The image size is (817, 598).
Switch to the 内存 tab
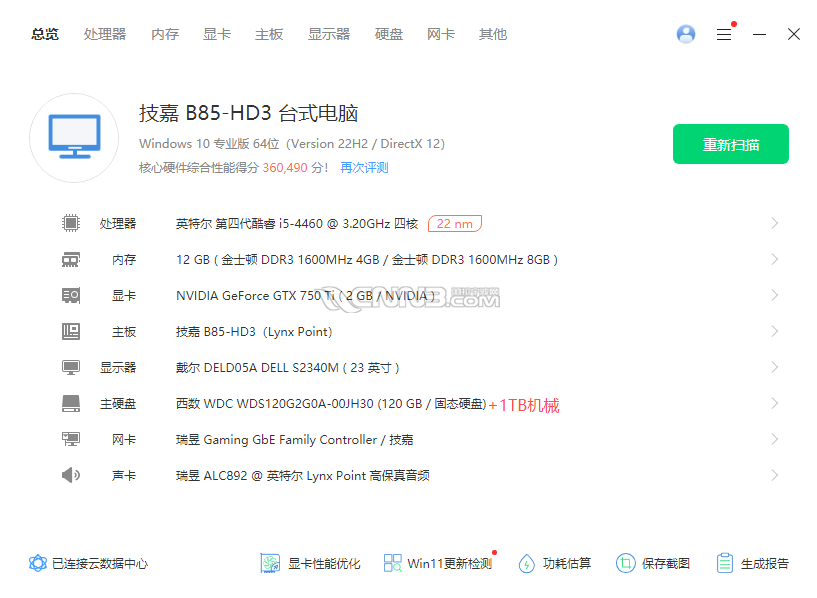tap(165, 34)
